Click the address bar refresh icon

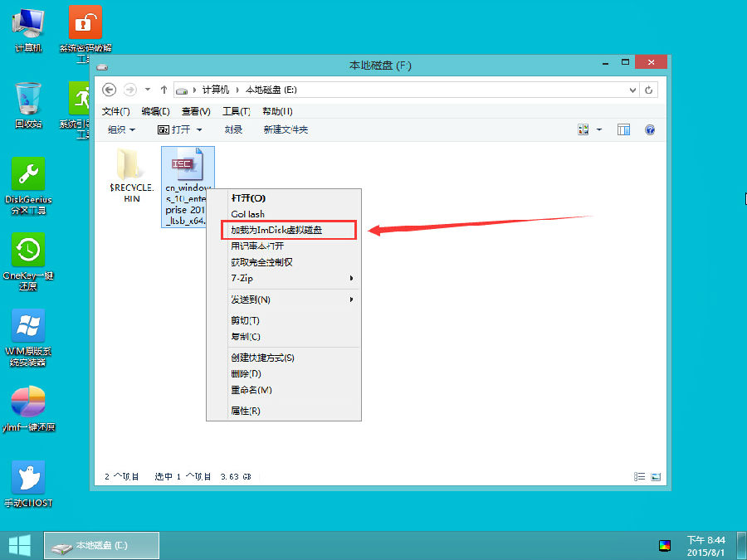coord(648,90)
